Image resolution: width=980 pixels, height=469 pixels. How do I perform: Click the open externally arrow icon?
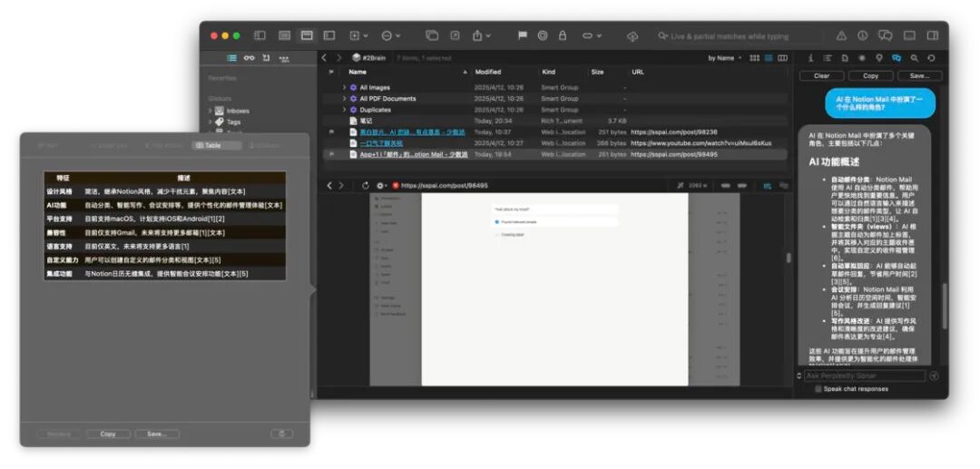tap(455, 35)
